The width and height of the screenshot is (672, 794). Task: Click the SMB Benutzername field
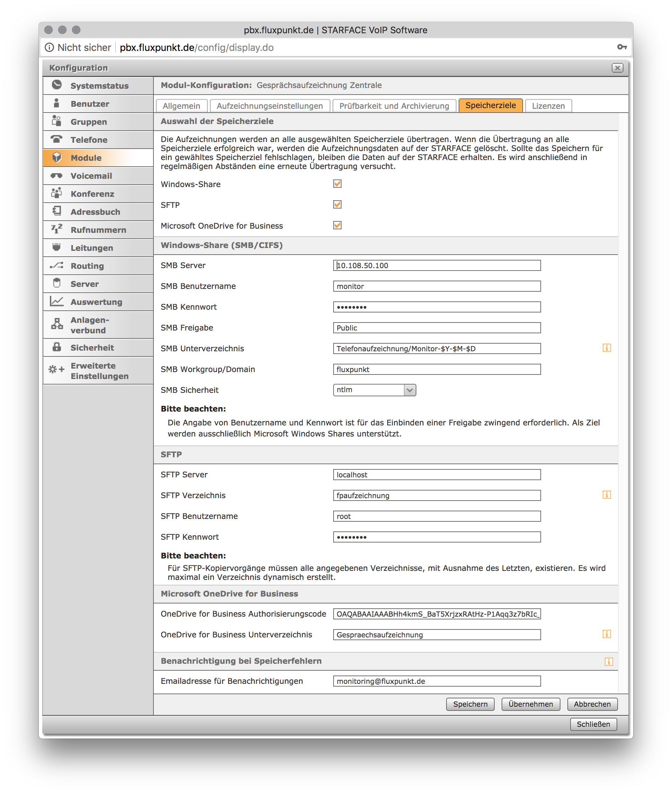click(x=437, y=286)
